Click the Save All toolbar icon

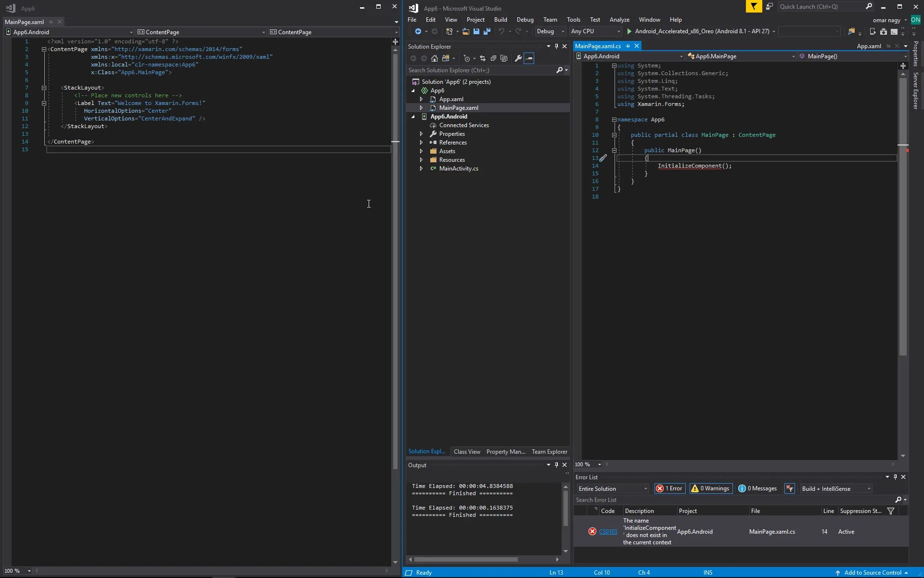coord(487,31)
